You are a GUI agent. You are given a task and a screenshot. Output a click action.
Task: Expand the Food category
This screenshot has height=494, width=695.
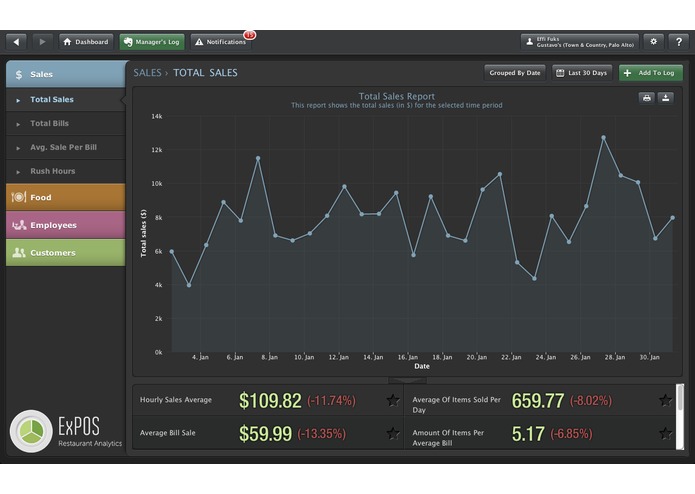(66, 197)
